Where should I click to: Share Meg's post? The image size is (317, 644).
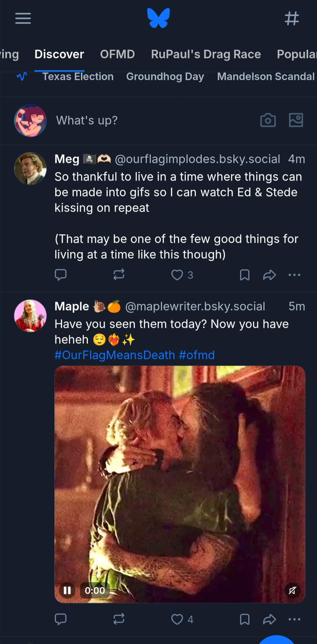269,275
